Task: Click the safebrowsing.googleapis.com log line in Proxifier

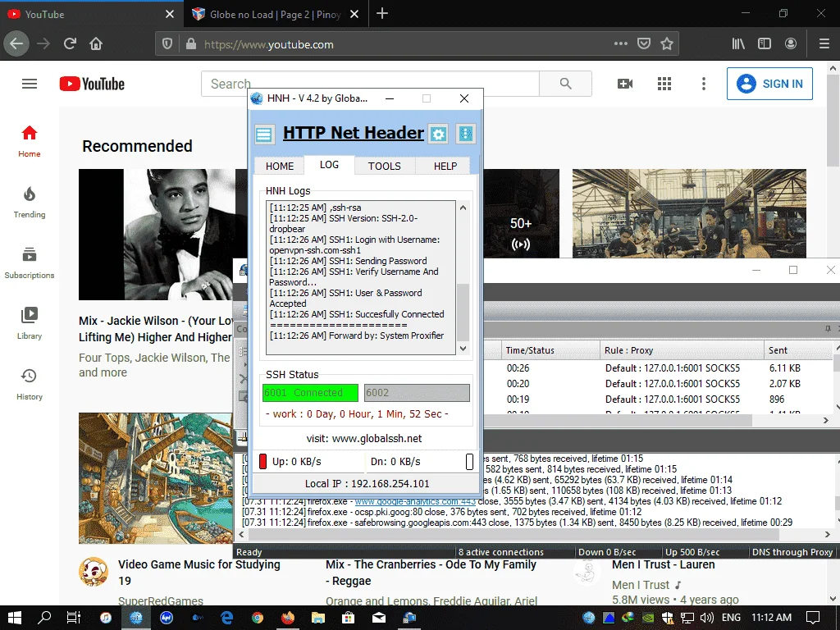Action: pyautogui.click(x=517, y=523)
